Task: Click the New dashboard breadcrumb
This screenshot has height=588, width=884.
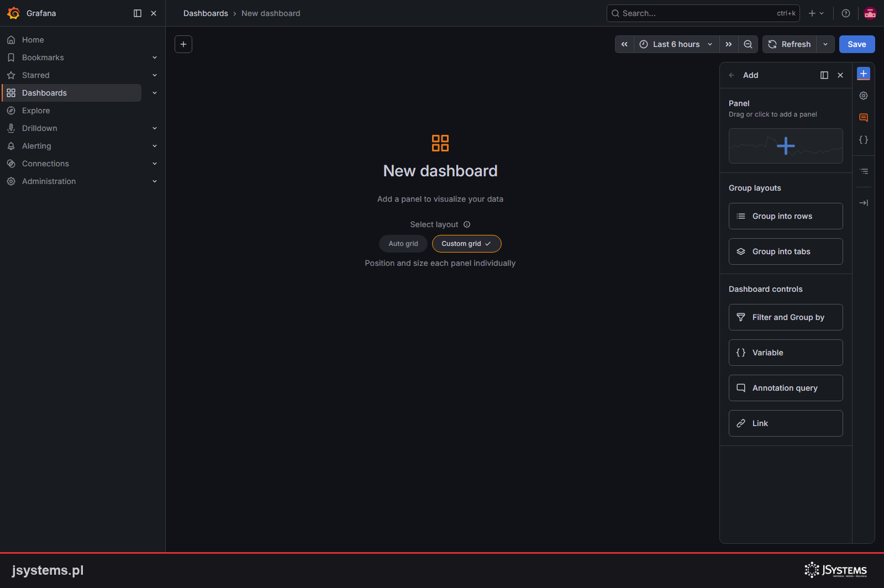Action: click(x=271, y=13)
